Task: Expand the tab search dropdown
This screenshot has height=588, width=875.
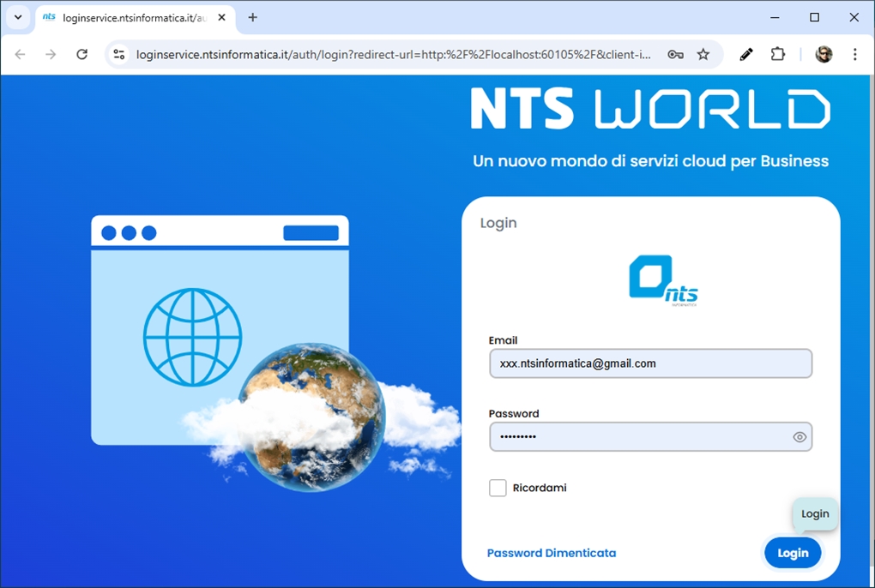Action: (18, 17)
